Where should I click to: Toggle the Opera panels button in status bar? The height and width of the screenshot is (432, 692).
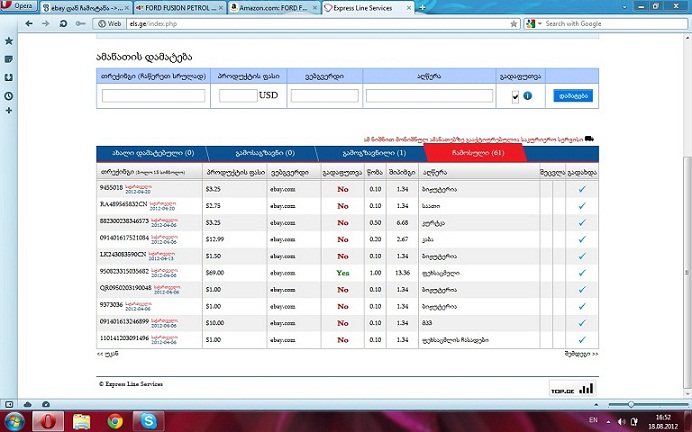(x=9, y=404)
